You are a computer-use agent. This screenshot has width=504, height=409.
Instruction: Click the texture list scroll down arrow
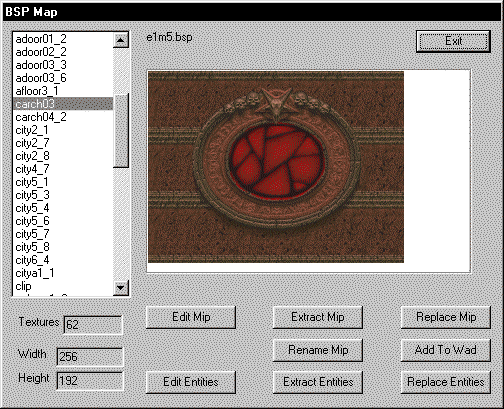[x=121, y=287]
